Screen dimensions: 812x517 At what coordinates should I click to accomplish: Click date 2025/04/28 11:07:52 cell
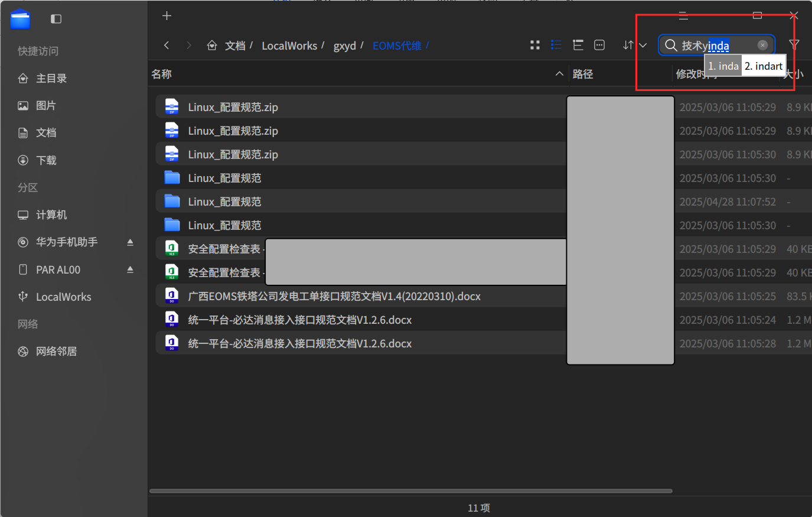tap(728, 201)
